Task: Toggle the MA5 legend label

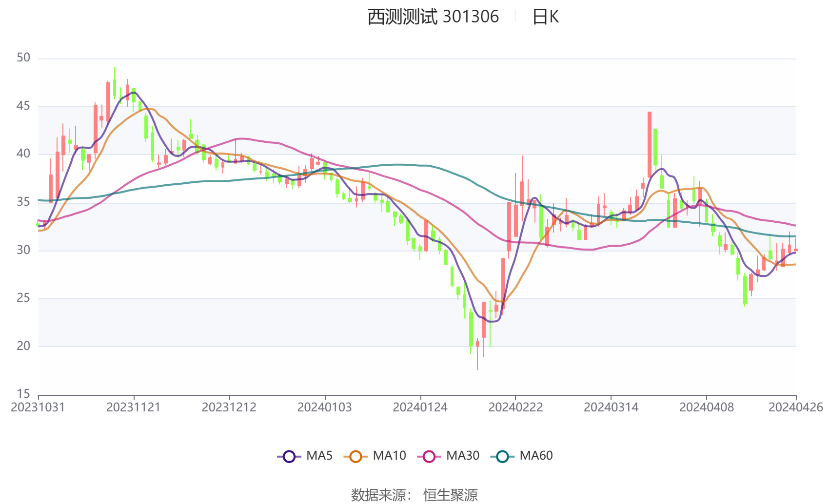Action: point(319,456)
